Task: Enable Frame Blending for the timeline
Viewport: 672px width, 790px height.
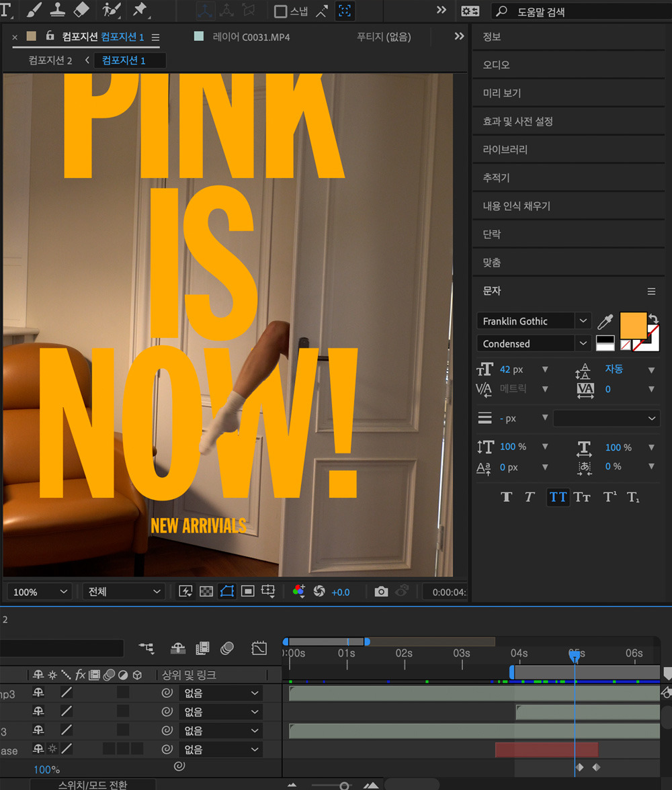Action: pos(203,648)
